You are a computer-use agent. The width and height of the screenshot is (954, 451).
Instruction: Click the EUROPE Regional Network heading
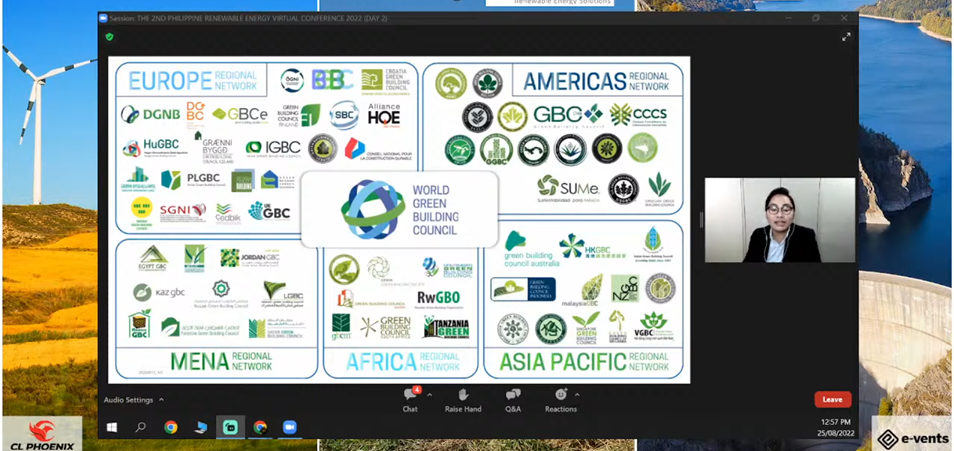tap(192, 80)
